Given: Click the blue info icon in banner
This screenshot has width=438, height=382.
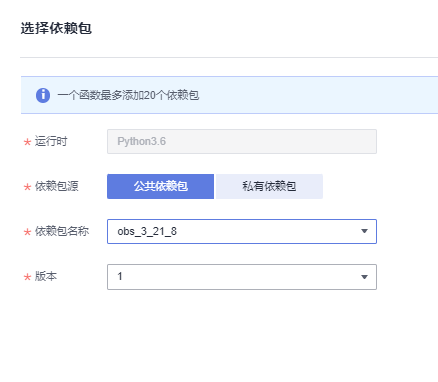Looking at the screenshot, I should pos(43,95).
